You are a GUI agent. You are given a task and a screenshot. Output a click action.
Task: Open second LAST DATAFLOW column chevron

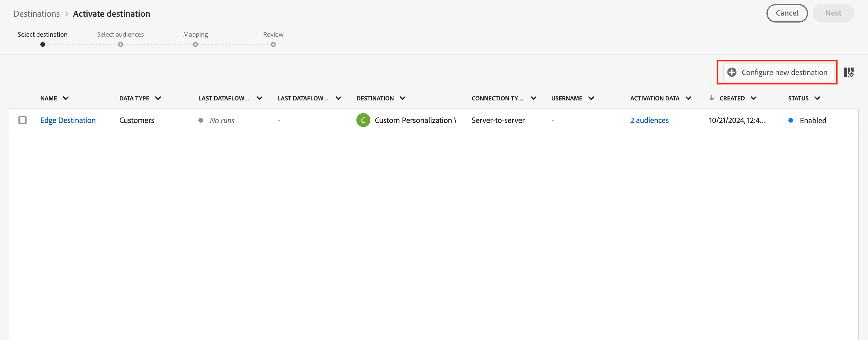click(x=339, y=98)
